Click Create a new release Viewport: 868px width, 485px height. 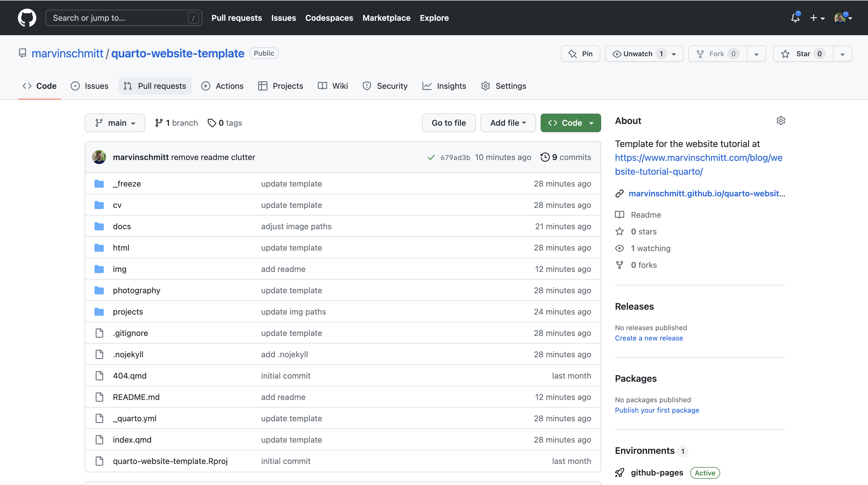click(x=649, y=338)
